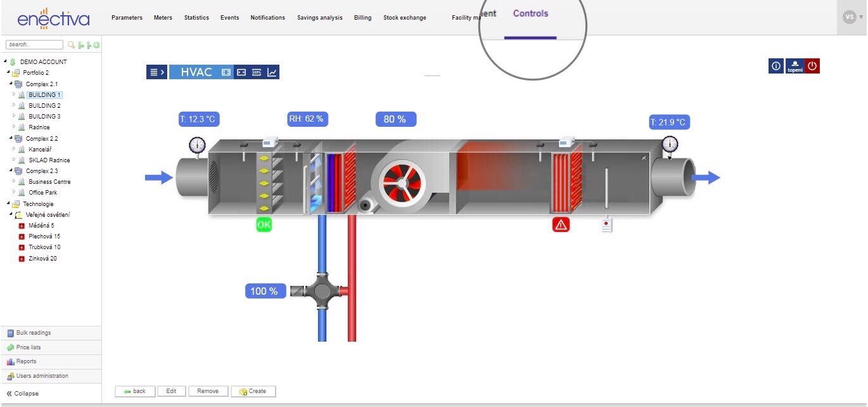
Task: Open the line chart icon in HVAC toolbar
Action: 272,72
